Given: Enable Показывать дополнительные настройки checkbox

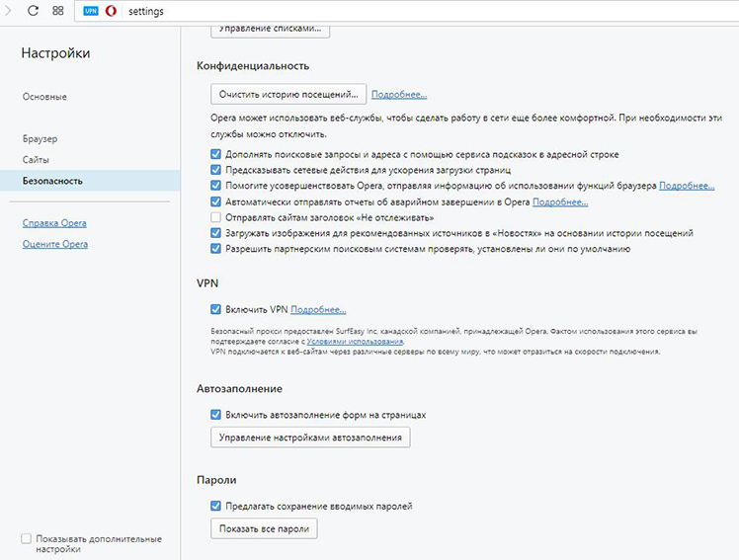Looking at the screenshot, I should [27, 538].
